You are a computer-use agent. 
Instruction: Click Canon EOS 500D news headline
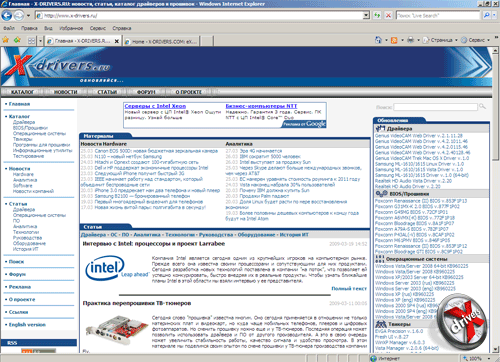(x=156, y=151)
